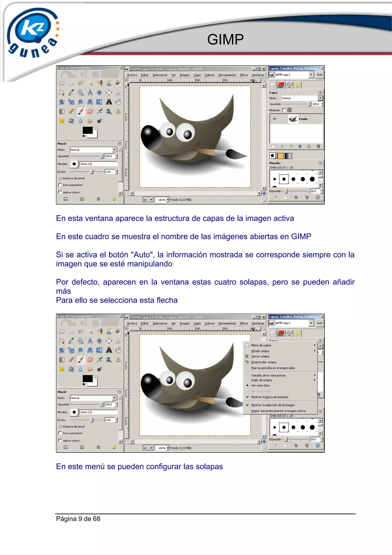Choose the Zoom magnifier tool in upper screenshot
Screen dimensions: 392x555
tap(80, 93)
